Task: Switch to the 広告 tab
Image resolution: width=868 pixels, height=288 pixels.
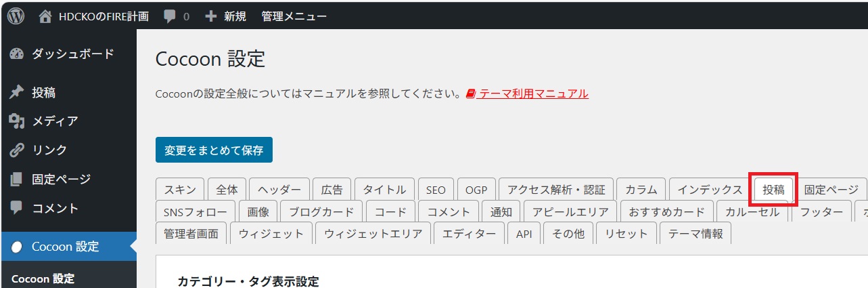Action: (x=332, y=190)
